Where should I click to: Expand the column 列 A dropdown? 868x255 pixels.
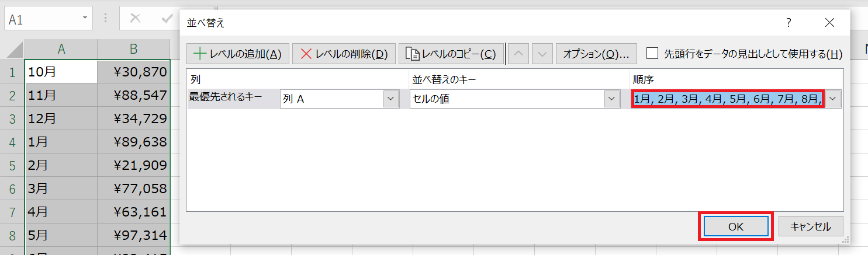(390, 99)
